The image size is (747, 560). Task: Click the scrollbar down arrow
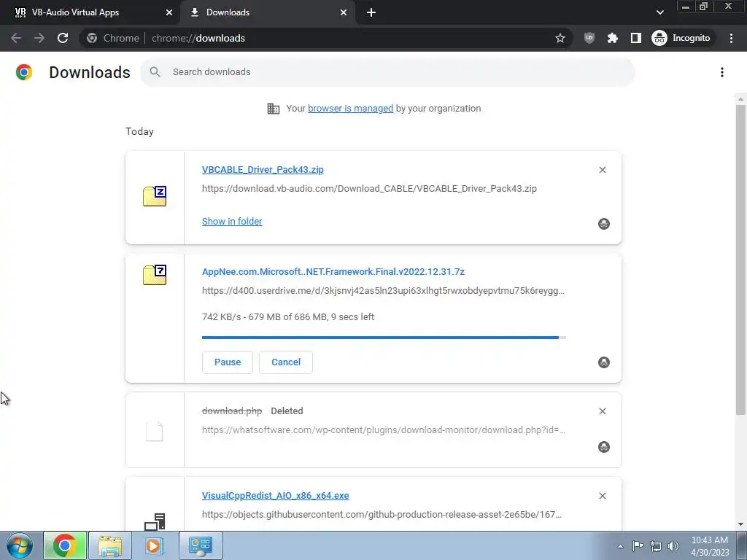point(740,525)
